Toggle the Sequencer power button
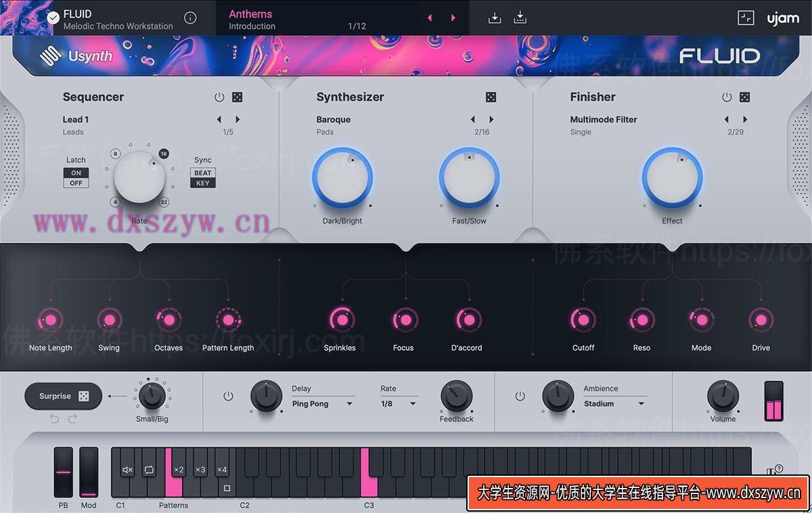Screen dimensions: 812x513 [219, 97]
